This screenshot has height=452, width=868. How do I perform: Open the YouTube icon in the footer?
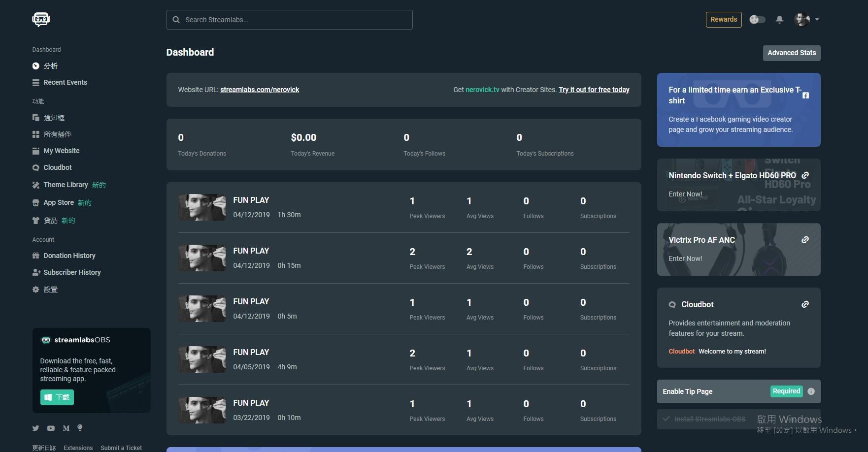pyautogui.click(x=51, y=428)
